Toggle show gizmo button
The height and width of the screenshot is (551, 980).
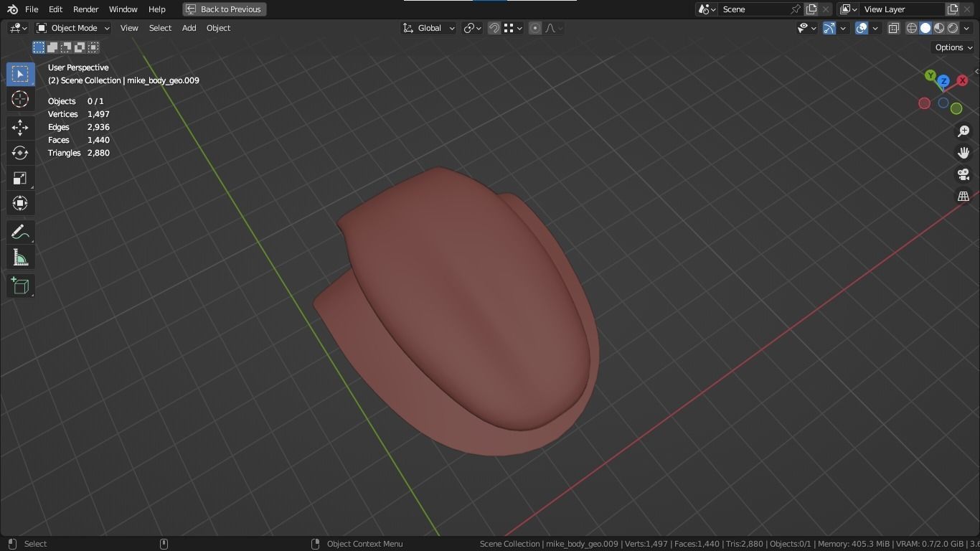pyautogui.click(x=829, y=28)
